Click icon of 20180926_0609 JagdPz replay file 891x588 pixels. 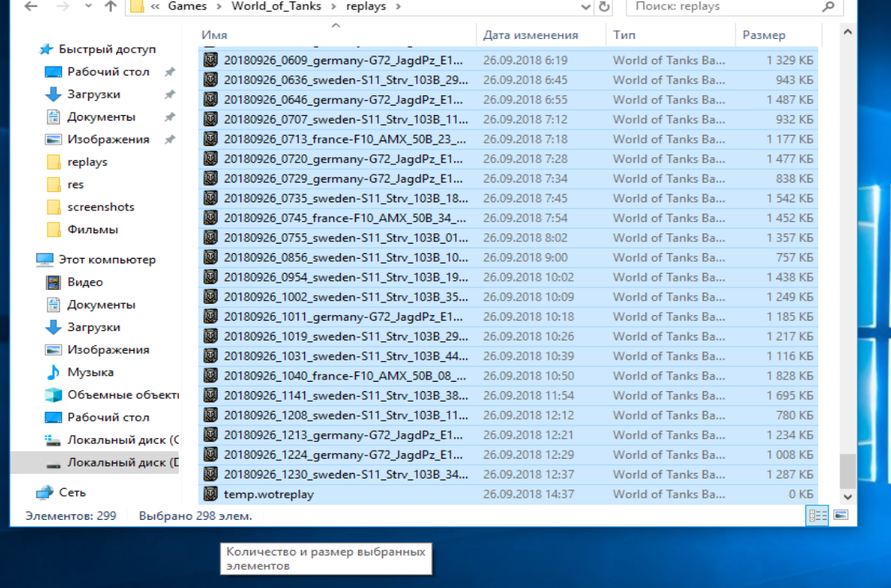pyautogui.click(x=210, y=60)
